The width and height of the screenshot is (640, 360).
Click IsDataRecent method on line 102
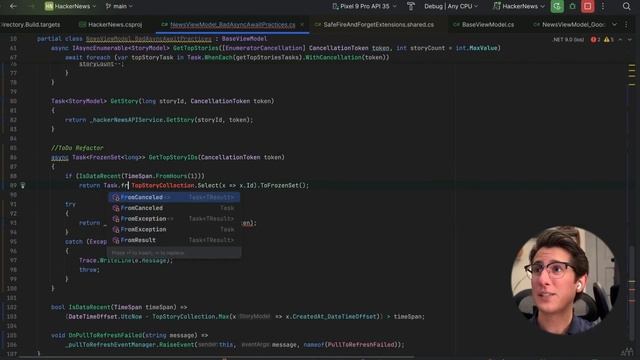[x=89, y=307]
